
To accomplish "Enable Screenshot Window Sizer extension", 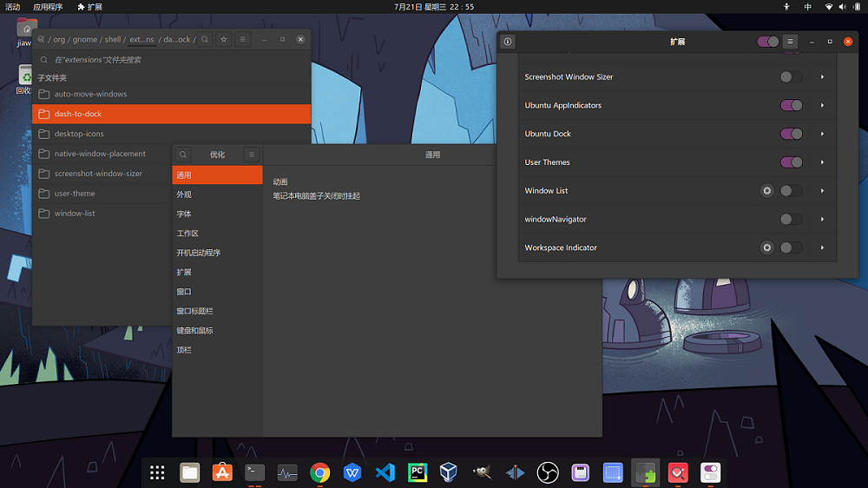I will pos(791,77).
